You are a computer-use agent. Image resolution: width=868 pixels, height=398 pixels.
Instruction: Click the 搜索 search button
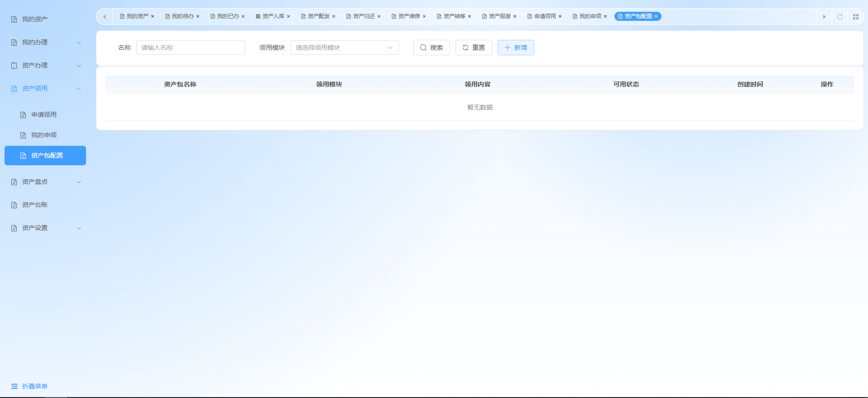[432, 48]
